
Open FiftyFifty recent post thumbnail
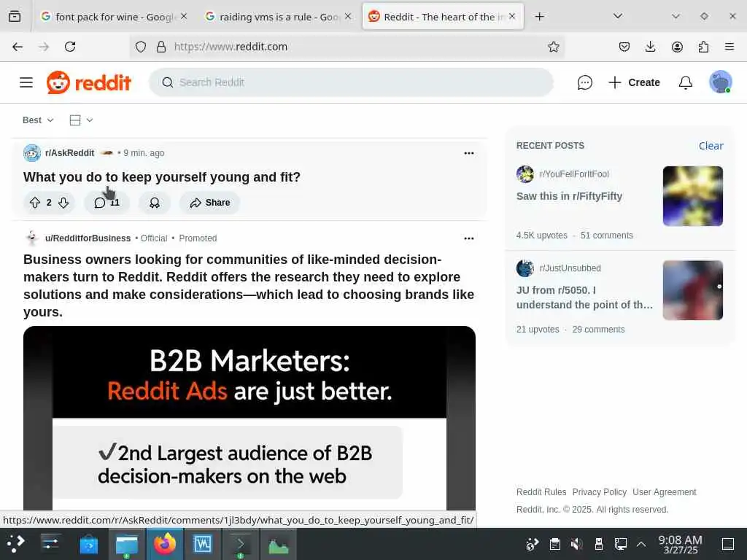(x=693, y=195)
